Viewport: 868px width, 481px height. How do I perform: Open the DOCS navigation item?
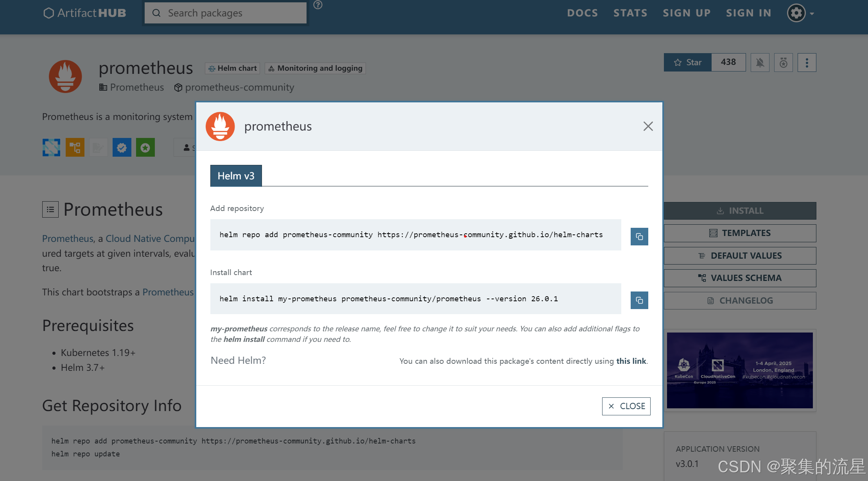[582, 13]
